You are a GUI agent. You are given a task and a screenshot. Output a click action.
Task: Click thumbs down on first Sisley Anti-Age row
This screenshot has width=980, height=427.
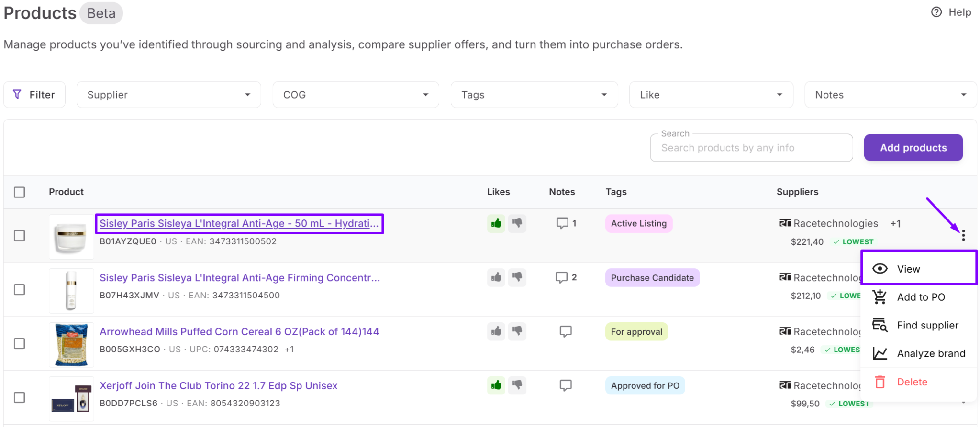517,223
